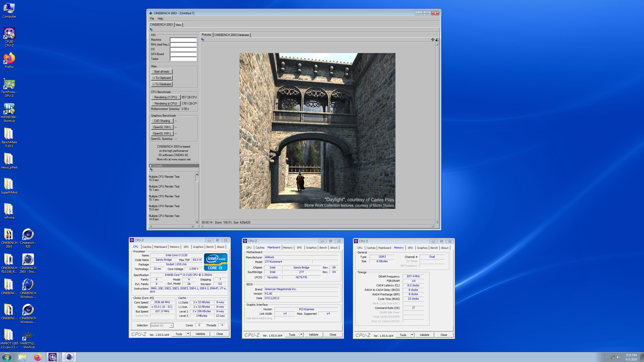Viewport: 644px width, 362px height.
Task: Open Tools dropdown arrow in Memory window
Action: click(412, 335)
